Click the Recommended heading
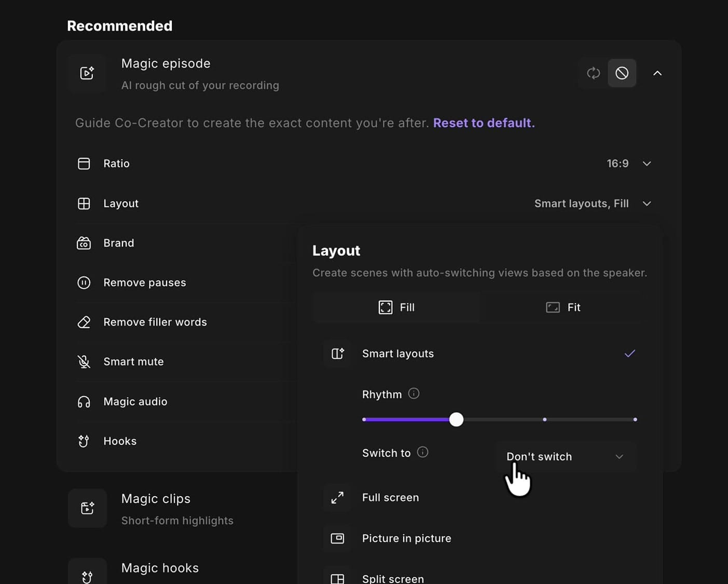Viewport: 728px width, 584px height. point(120,26)
